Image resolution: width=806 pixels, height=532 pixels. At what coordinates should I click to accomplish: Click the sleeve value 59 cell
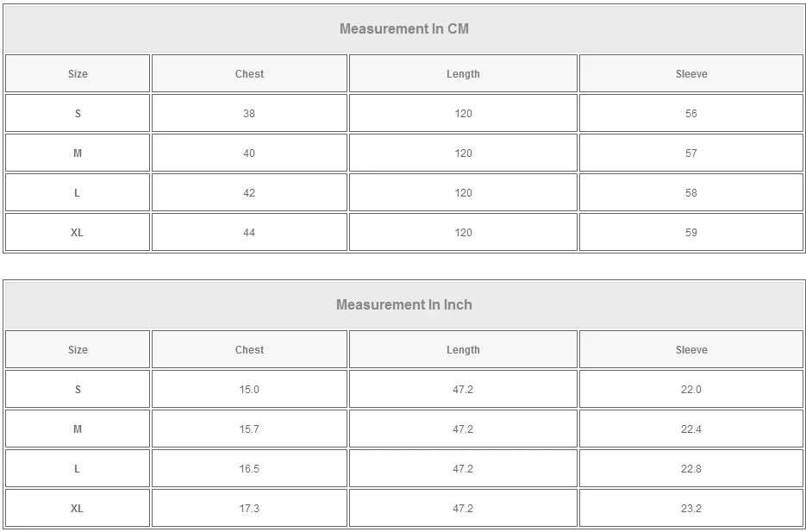coord(690,233)
